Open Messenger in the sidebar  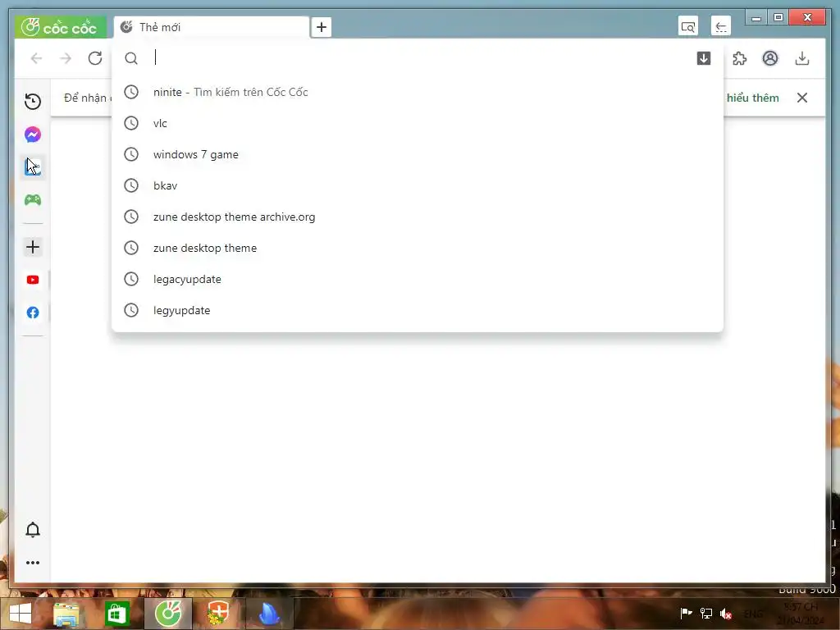click(33, 134)
